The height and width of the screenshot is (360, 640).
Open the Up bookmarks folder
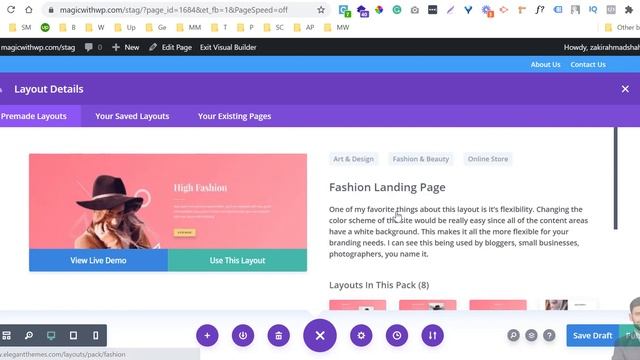125,27
